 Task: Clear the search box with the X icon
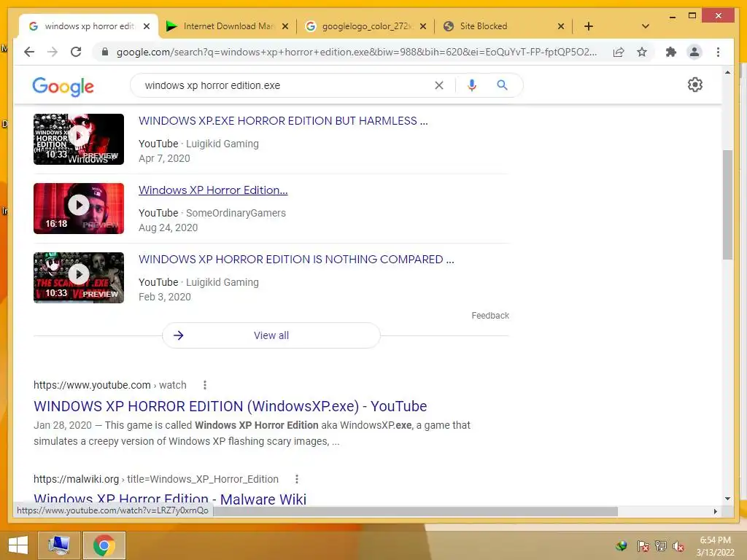(438, 85)
